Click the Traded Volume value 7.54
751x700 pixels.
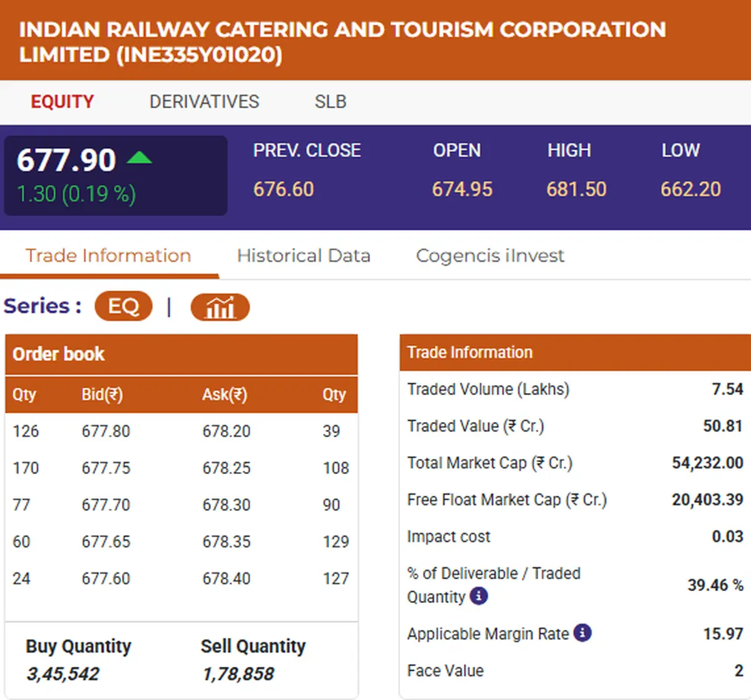tap(730, 389)
